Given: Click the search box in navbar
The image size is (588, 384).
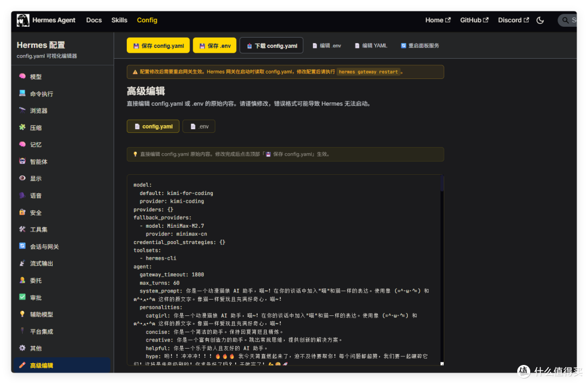Looking at the screenshot, I should (567, 20).
